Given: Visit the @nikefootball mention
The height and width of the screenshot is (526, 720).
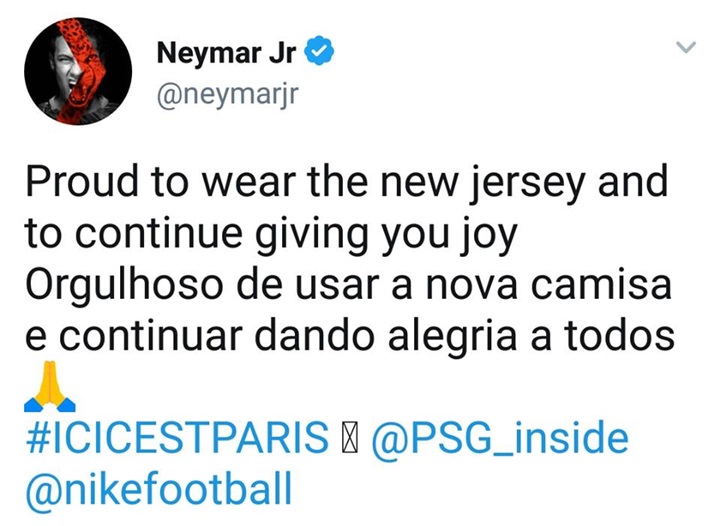Looking at the screenshot, I should pyautogui.click(x=159, y=489).
